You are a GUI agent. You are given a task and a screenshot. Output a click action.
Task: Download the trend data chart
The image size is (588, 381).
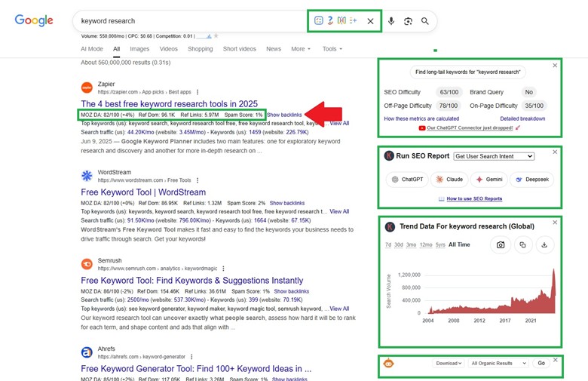pyautogui.click(x=546, y=244)
